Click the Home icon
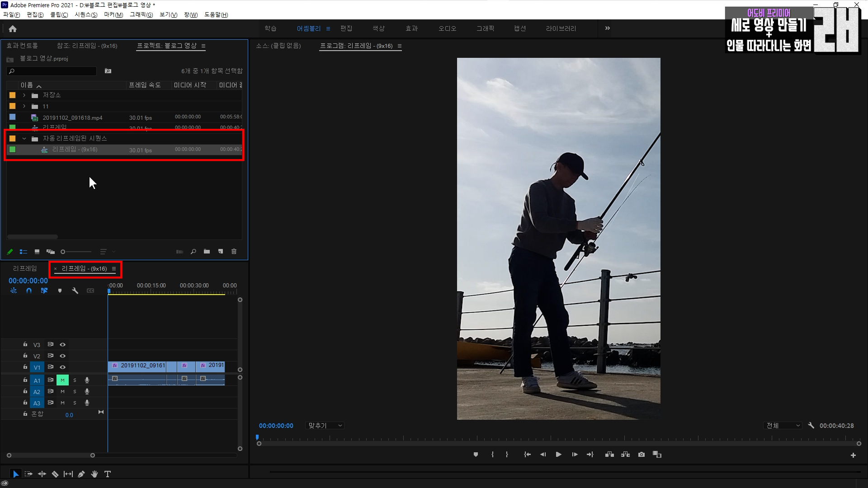Screen dimensions: 868x488 (13, 29)
